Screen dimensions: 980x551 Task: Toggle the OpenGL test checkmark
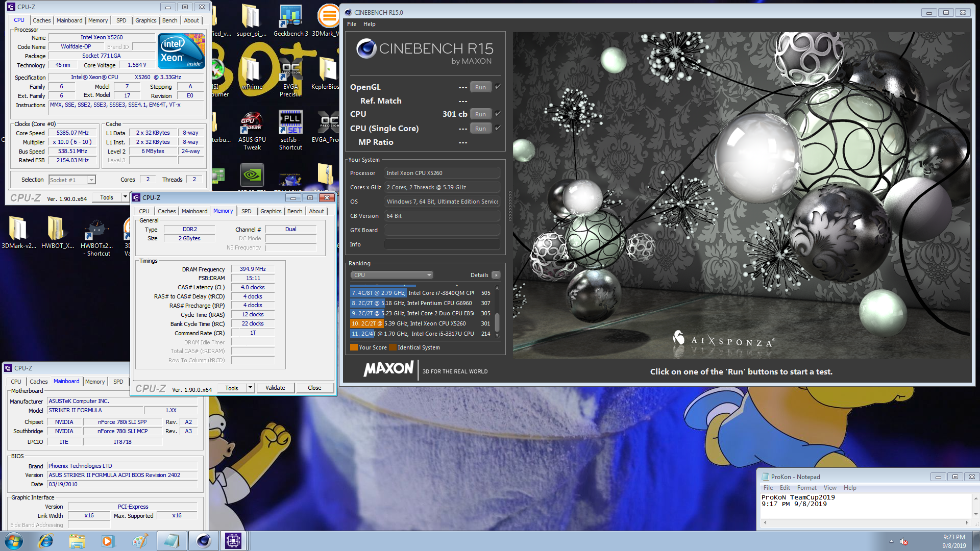coord(498,86)
